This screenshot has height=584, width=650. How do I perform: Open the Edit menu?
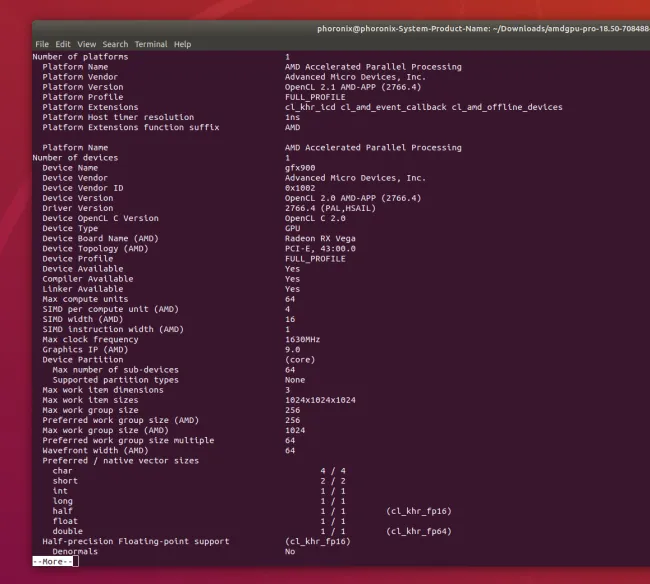click(x=63, y=45)
